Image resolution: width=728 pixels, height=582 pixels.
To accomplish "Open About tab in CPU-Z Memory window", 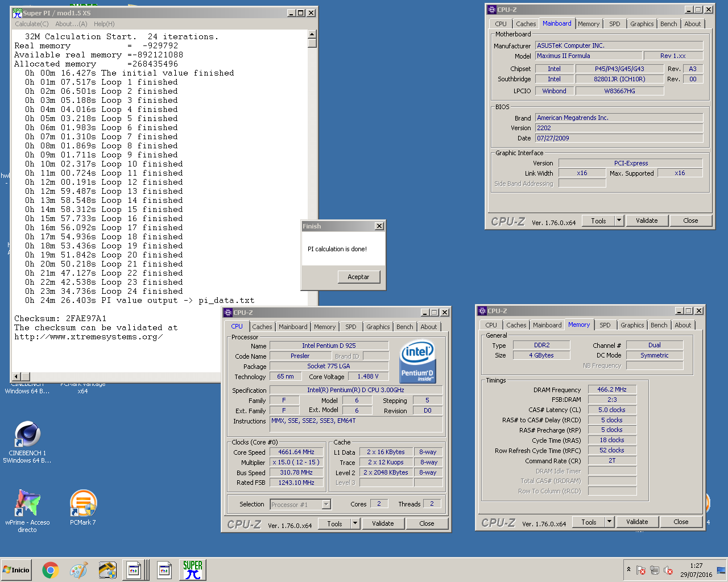I will coord(683,325).
